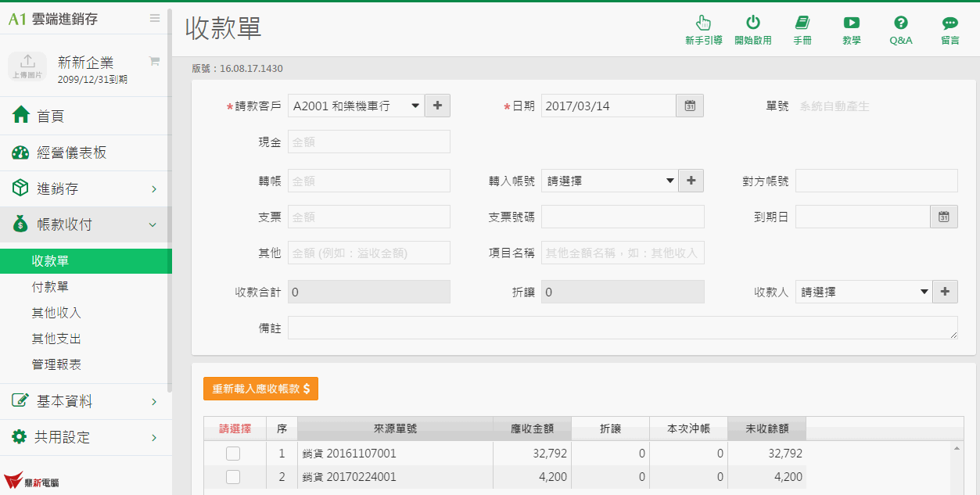Image resolution: width=980 pixels, height=495 pixels.
Task: Click the 其他 amount field
Action: (369, 253)
